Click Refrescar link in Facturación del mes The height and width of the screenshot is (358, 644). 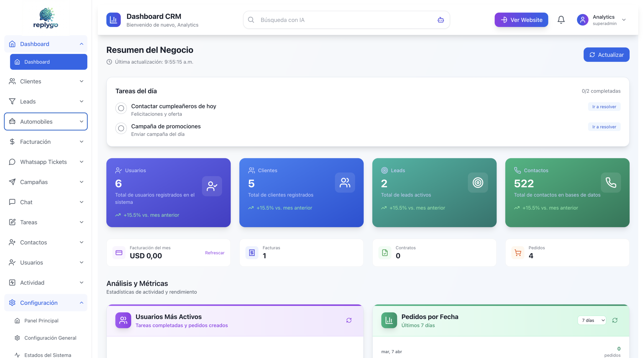click(x=215, y=253)
